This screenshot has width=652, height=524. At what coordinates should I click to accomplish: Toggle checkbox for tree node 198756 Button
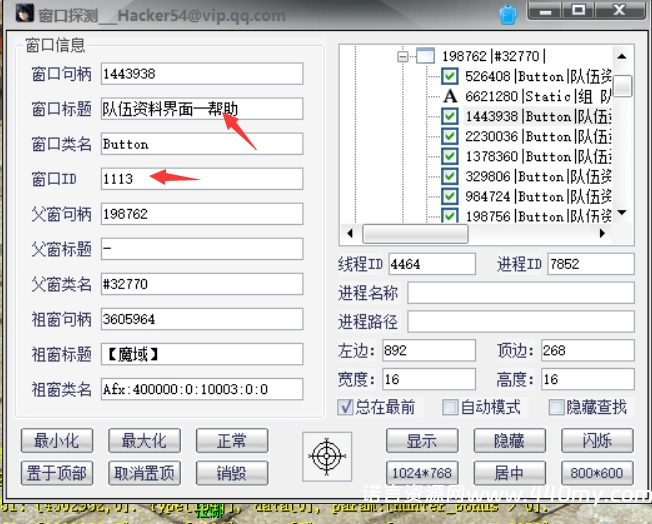449,215
